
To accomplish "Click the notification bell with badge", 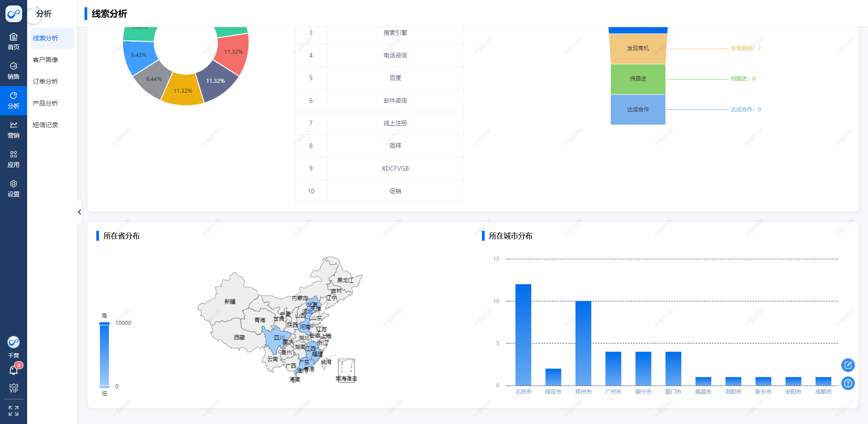I will click(x=14, y=371).
